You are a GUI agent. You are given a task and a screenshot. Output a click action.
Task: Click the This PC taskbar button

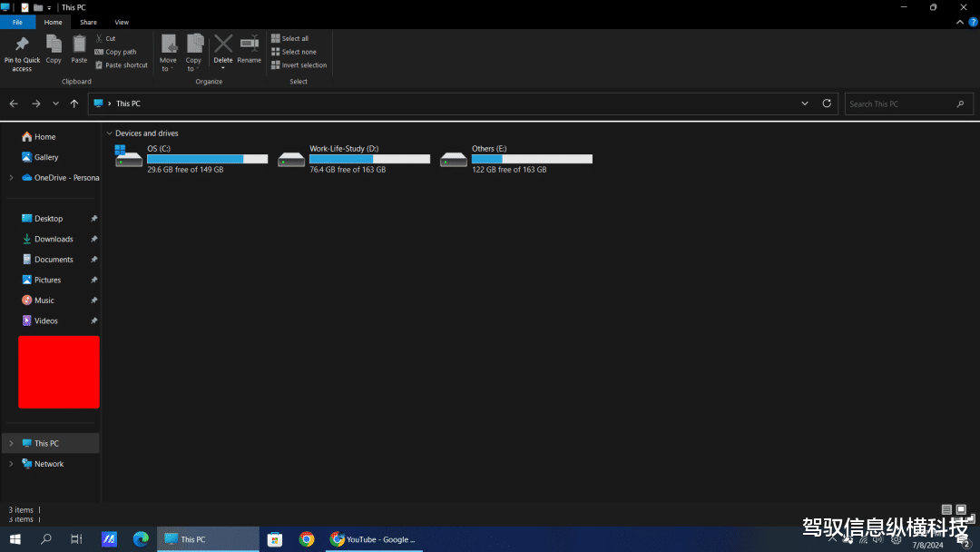click(x=208, y=539)
